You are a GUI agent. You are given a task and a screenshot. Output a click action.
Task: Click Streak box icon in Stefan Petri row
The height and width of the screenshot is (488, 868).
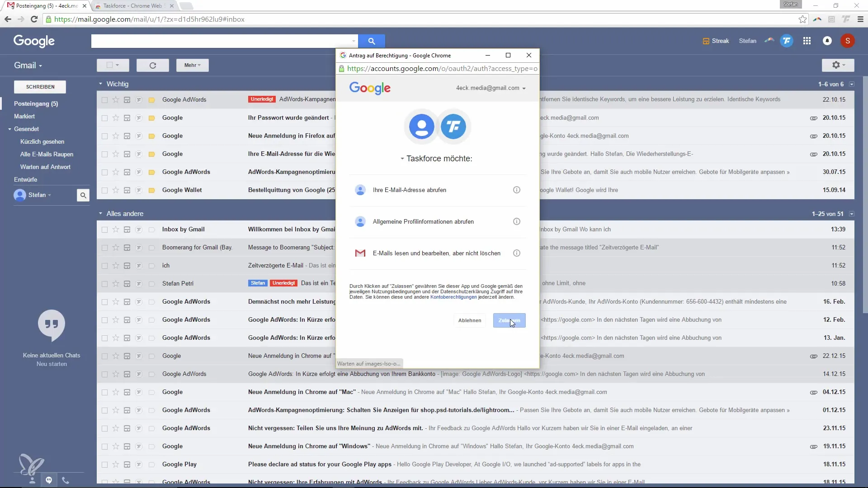(127, 283)
